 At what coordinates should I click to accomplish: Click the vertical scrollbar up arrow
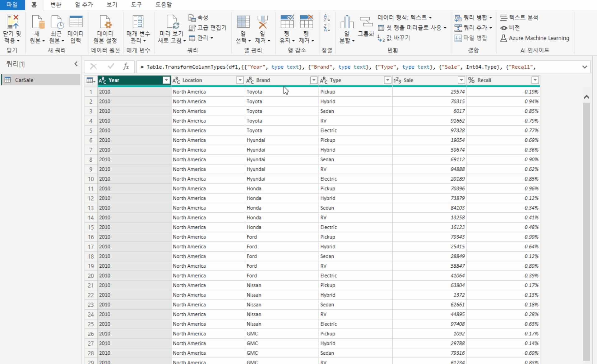[586, 97]
